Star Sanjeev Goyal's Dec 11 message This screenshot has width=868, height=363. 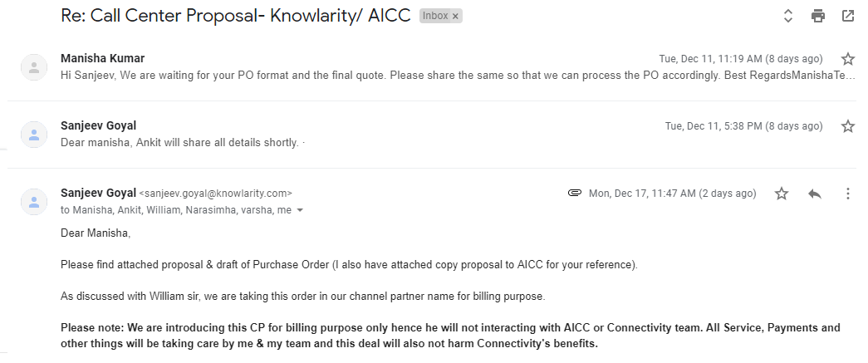848,126
